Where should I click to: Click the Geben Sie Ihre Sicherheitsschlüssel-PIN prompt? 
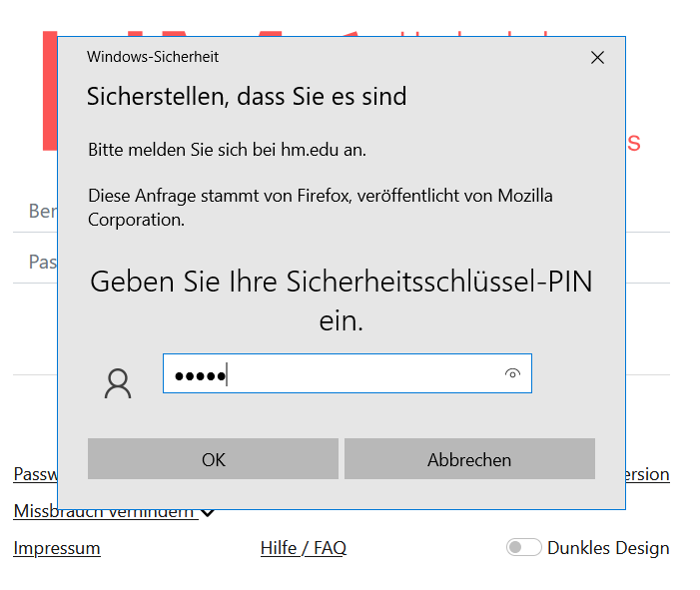pos(341,283)
